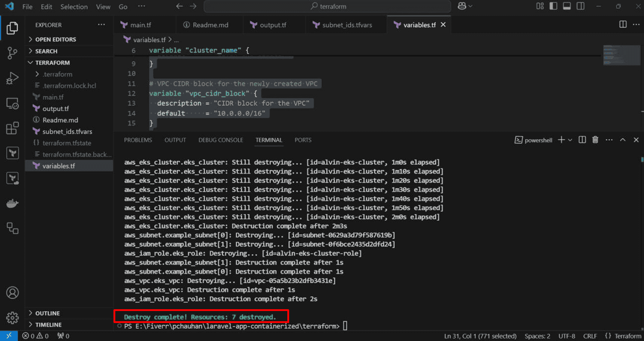Switch to the PROBLEMS panel tab
The width and height of the screenshot is (644, 341).
pyautogui.click(x=138, y=140)
